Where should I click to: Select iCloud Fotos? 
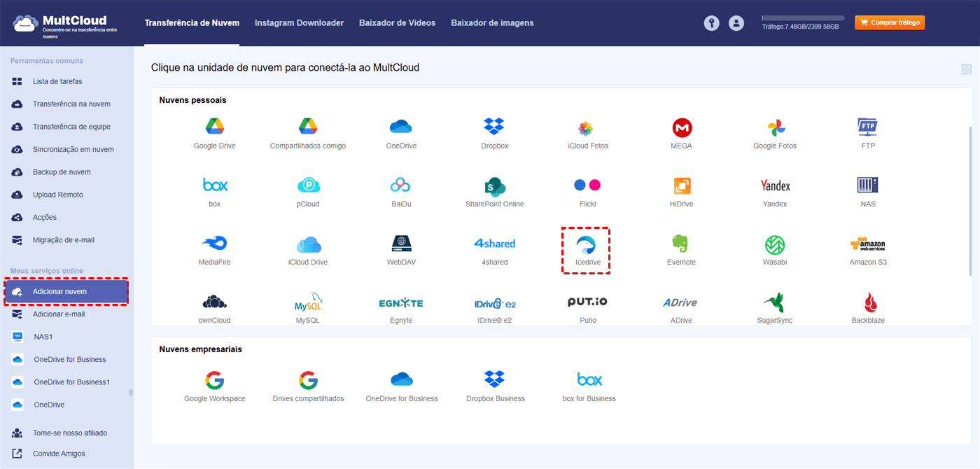[x=587, y=127]
